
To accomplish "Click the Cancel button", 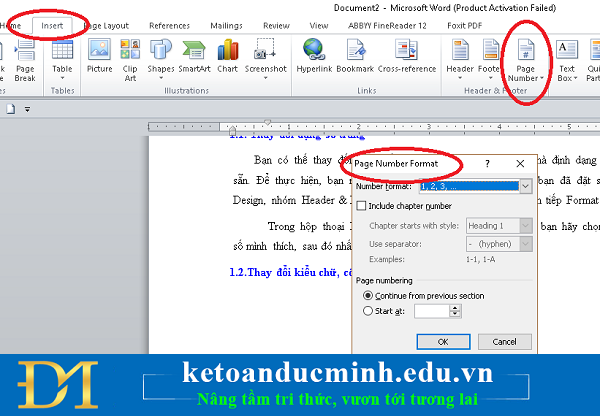I will click(504, 342).
